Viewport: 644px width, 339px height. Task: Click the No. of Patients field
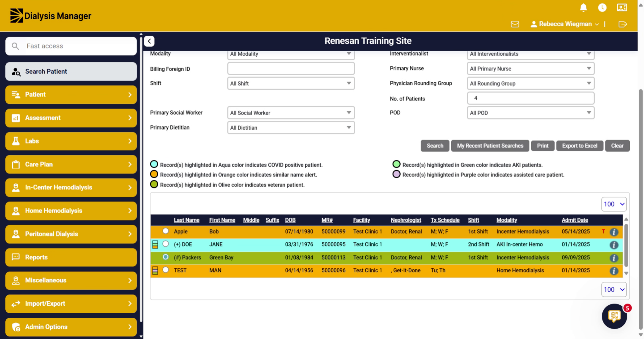pyautogui.click(x=530, y=98)
